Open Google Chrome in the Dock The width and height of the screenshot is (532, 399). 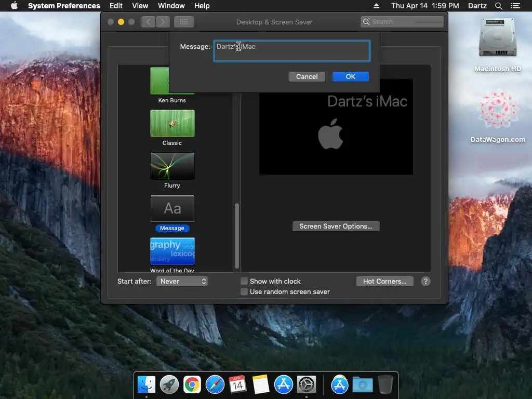tap(192, 385)
